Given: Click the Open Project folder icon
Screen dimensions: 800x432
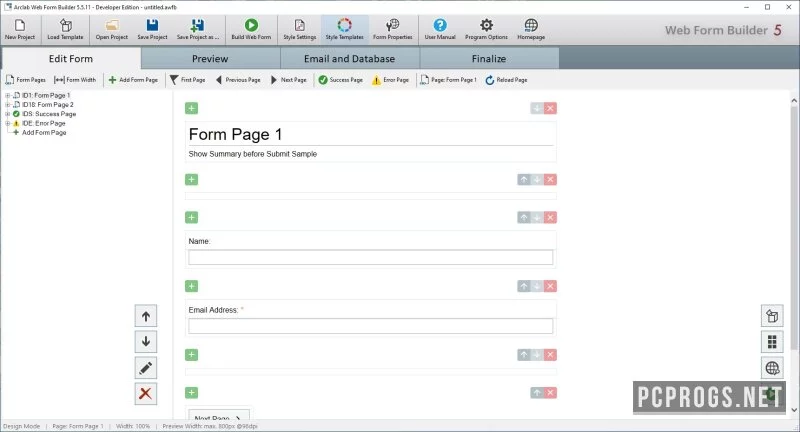Looking at the screenshot, I should 111,29.
